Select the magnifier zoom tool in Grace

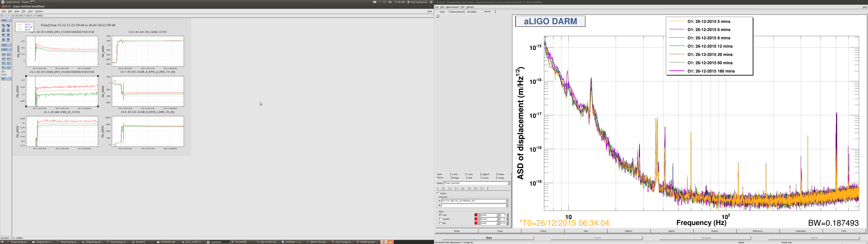point(3,25)
